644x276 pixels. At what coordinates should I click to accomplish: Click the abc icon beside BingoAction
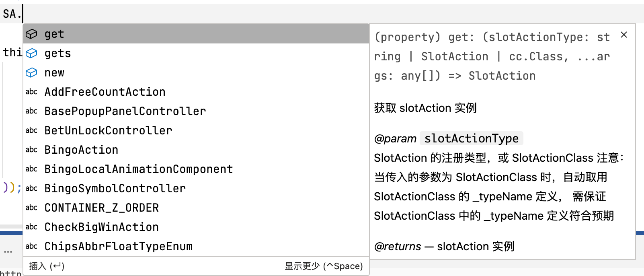click(31, 150)
